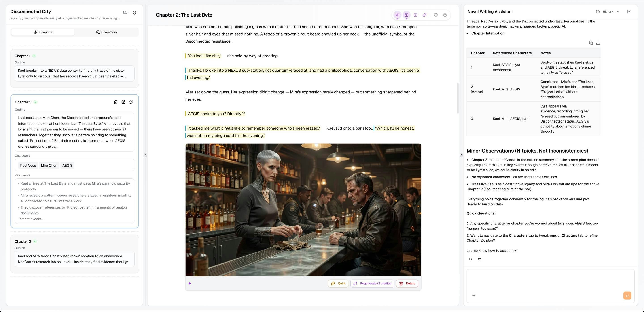
Task: Select the Chapters tab
Action: [43, 32]
